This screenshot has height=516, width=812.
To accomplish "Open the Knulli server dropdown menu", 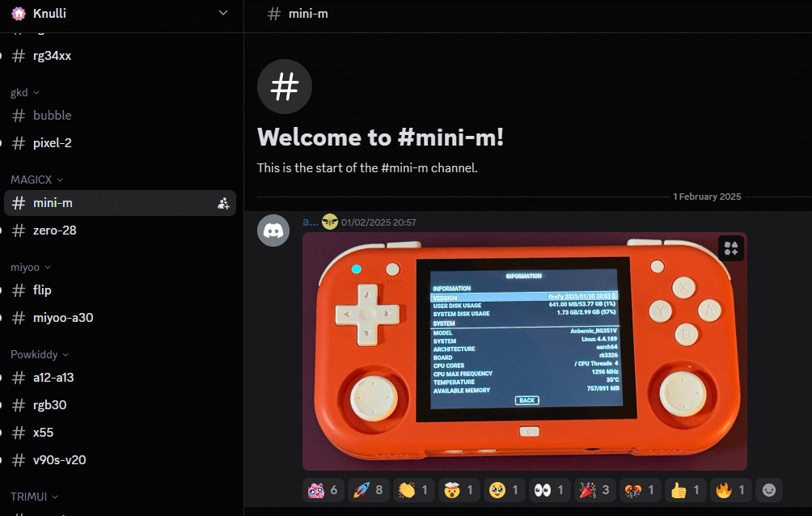I will pyautogui.click(x=223, y=13).
